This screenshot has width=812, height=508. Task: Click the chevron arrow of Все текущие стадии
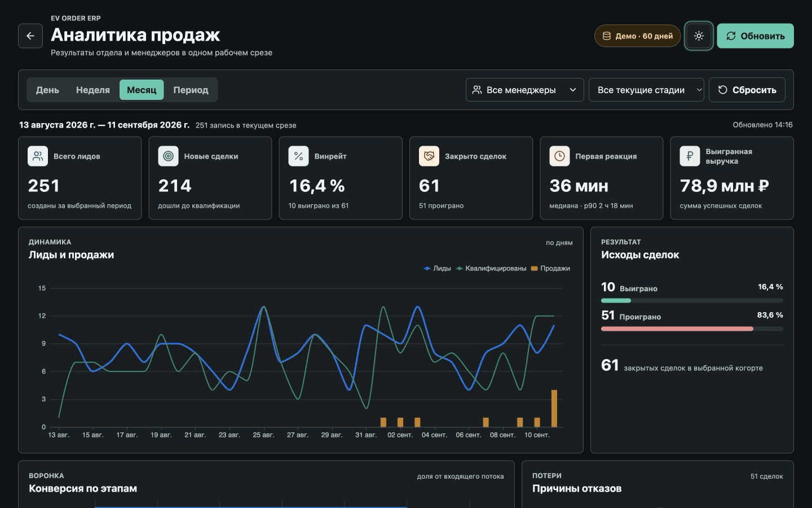point(699,90)
